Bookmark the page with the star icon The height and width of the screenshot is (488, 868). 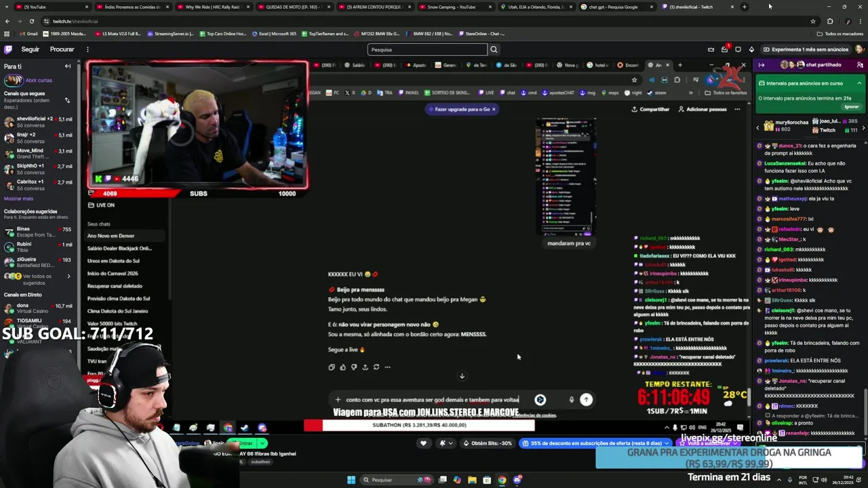pos(813,21)
